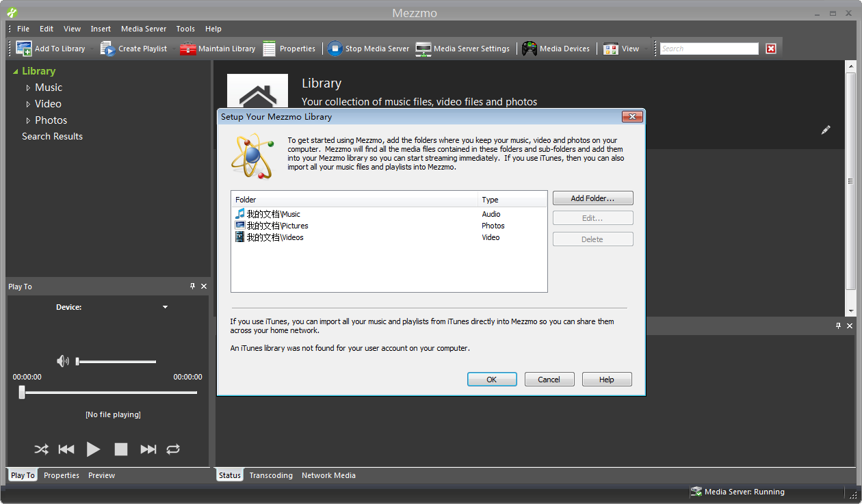Stop Media Server via toolbar icon

[335, 49]
